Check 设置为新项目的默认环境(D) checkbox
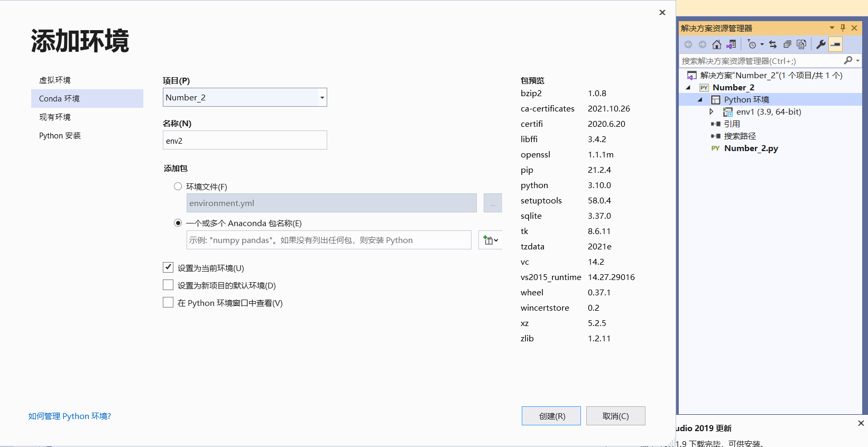 coord(168,285)
